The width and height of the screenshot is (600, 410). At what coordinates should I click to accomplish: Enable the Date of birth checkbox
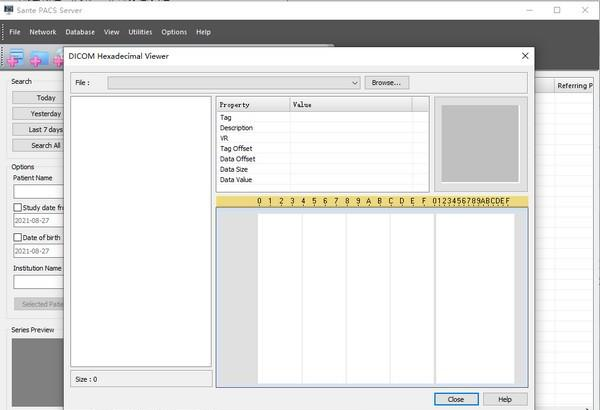(17, 237)
